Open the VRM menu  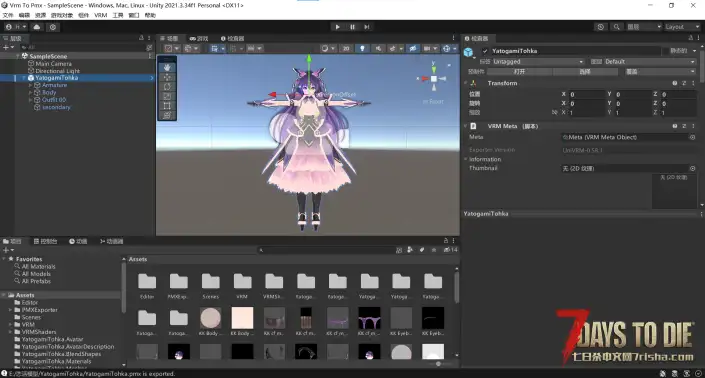pos(101,15)
